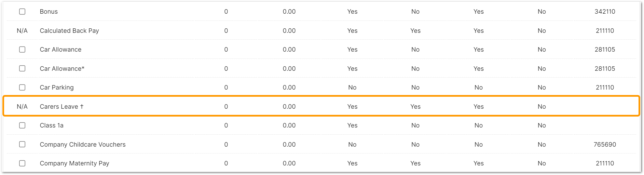Click the Company Maternity Pay label

(x=74, y=163)
